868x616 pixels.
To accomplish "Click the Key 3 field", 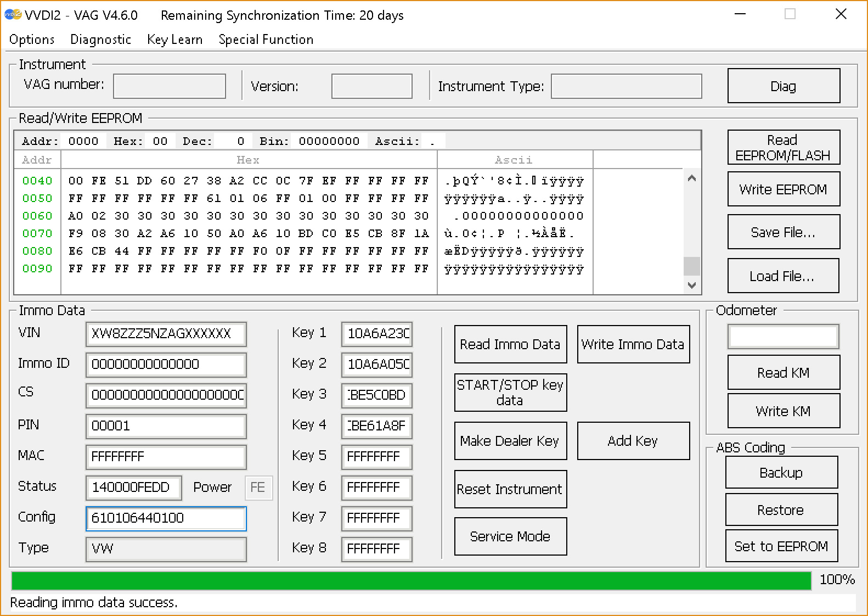I will [377, 395].
